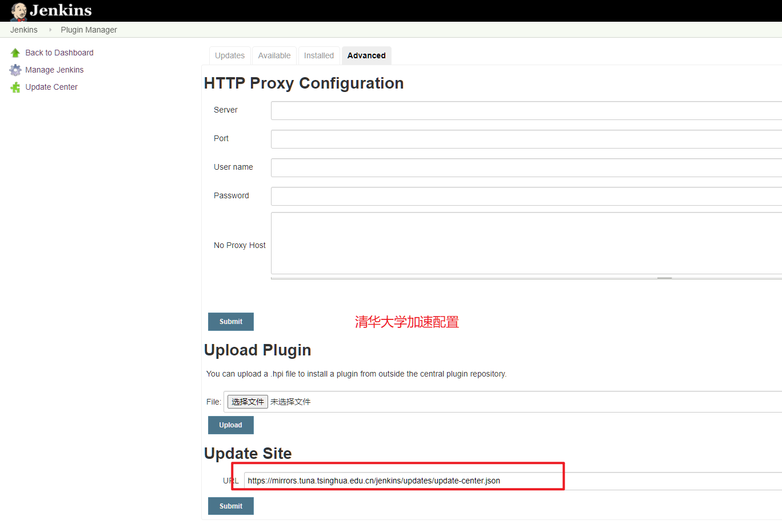The image size is (782, 532).
Task: Go to Jenkins in the breadcrumb
Action: pyautogui.click(x=24, y=30)
